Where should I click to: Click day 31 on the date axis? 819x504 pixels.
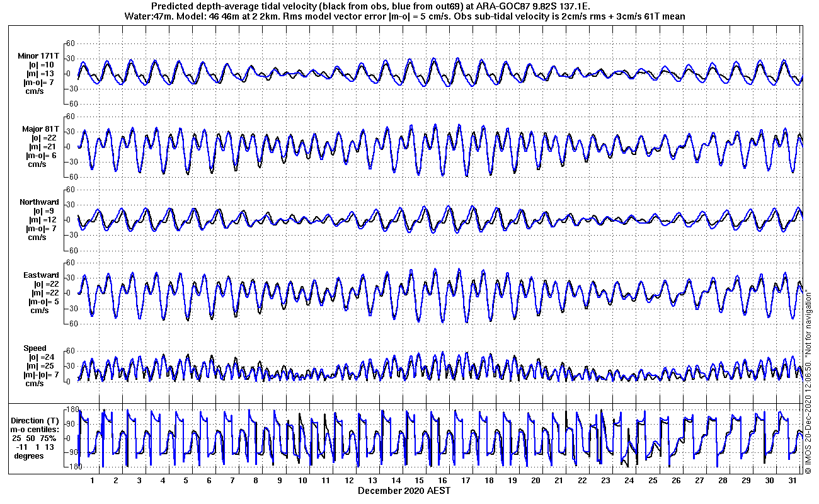(792, 480)
